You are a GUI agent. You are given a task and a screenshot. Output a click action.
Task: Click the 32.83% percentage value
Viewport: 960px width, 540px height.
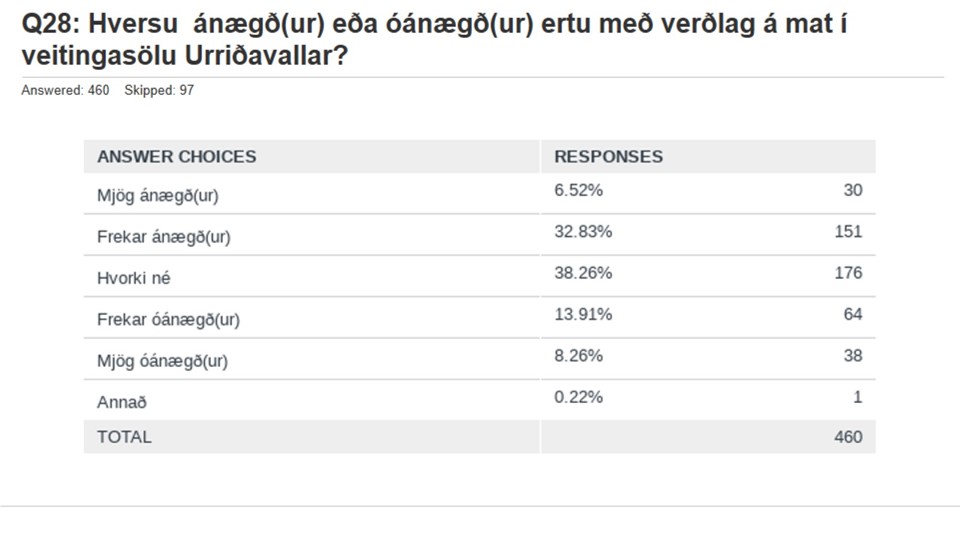click(x=583, y=231)
